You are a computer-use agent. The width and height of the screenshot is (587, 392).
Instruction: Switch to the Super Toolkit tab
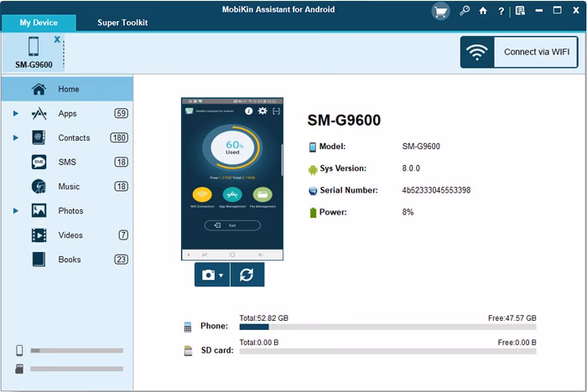pos(122,23)
